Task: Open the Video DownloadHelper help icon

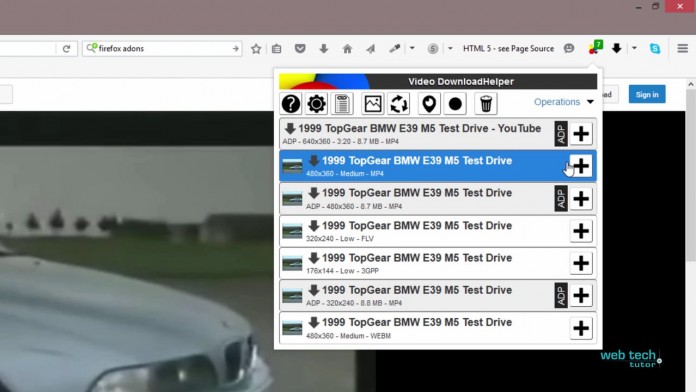Action: tap(291, 104)
